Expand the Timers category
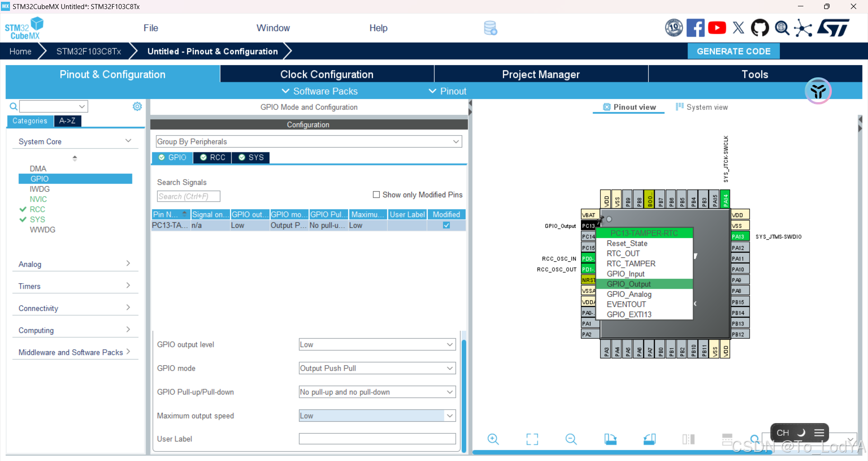The image size is (868, 461). (x=75, y=286)
